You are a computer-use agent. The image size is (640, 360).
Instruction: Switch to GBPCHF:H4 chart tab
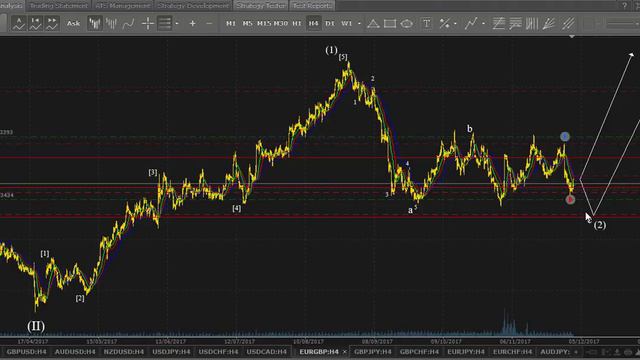coord(419,351)
